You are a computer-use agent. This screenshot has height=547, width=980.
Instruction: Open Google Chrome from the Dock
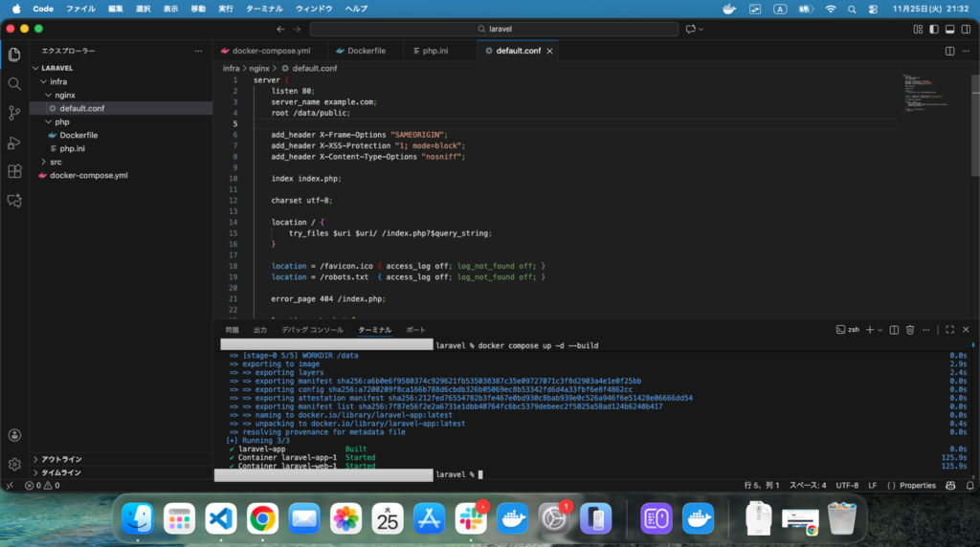[x=262, y=518]
